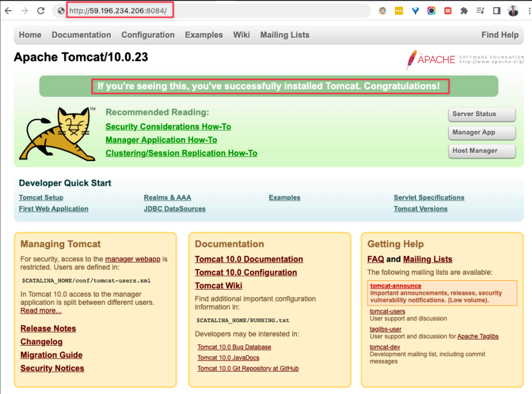Open the Release Notes link
The width and height of the screenshot is (532, 394).
(48, 329)
